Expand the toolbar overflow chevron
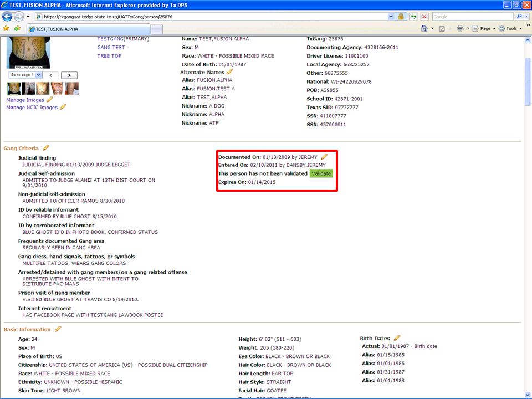 (x=528, y=25)
